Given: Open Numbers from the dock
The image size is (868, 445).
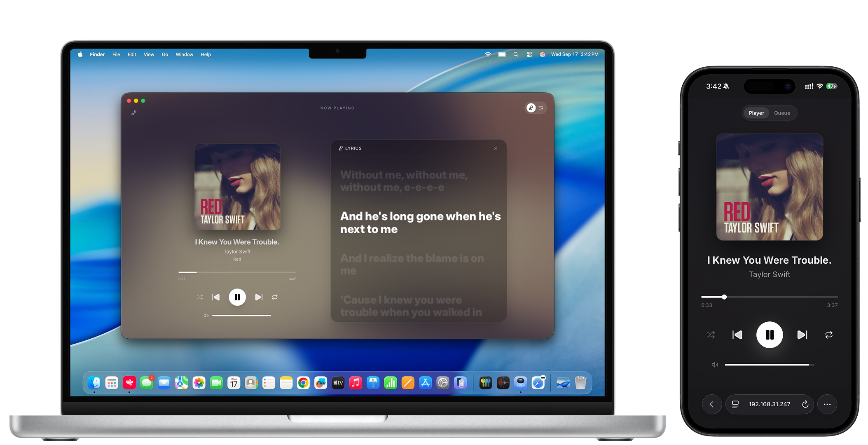Looking at the screenshot, I should coord(390,383).
